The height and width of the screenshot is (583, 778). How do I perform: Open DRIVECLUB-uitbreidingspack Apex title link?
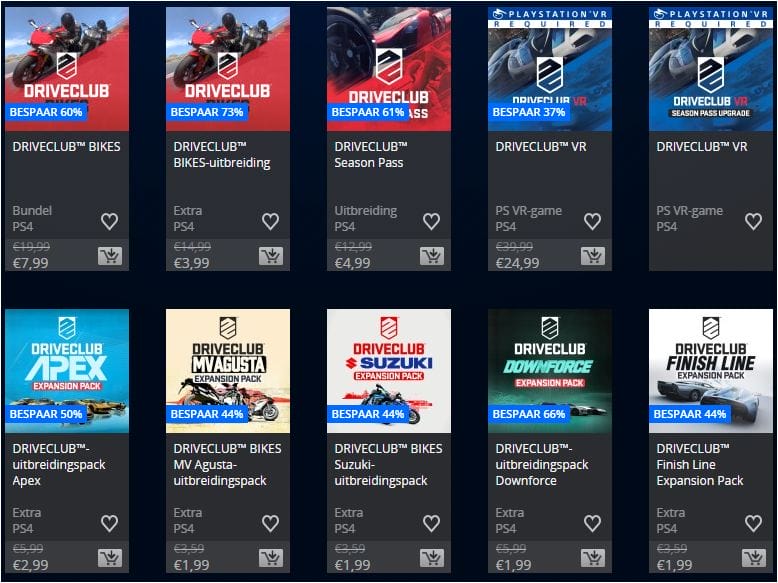(59, 464)
